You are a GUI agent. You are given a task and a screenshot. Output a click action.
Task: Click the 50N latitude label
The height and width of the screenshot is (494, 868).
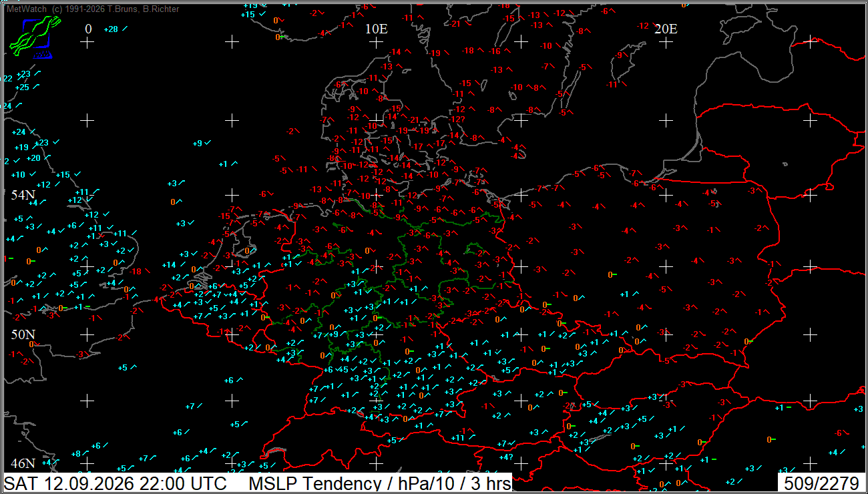click(23, 334)
